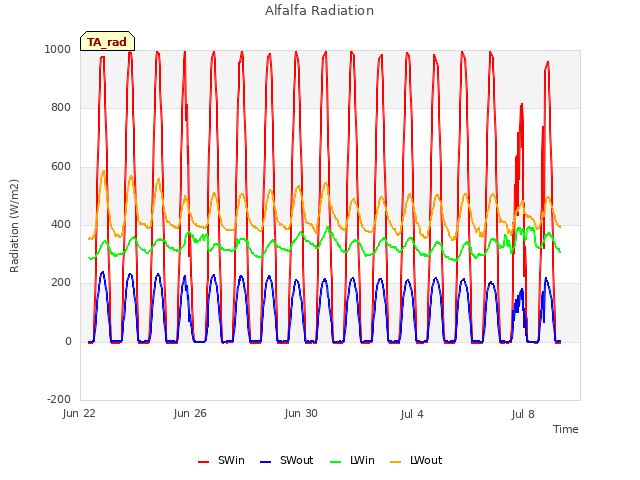Toggle the SWout legend entry

[287, 460]
